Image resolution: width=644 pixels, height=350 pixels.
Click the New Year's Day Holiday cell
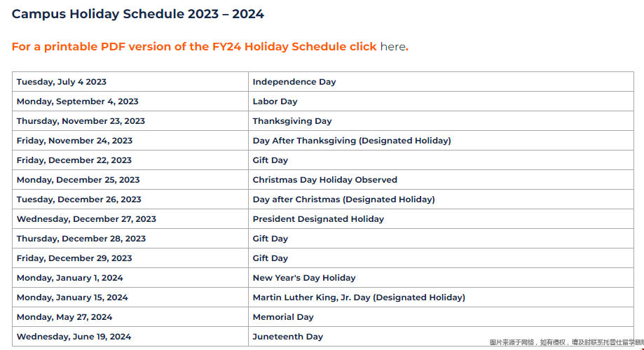click(304, 278)
